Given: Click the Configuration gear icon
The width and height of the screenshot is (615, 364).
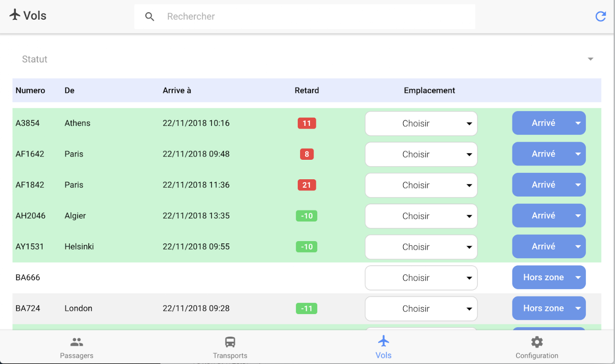Looking at the screenshot, I should [x=537, y=342].
